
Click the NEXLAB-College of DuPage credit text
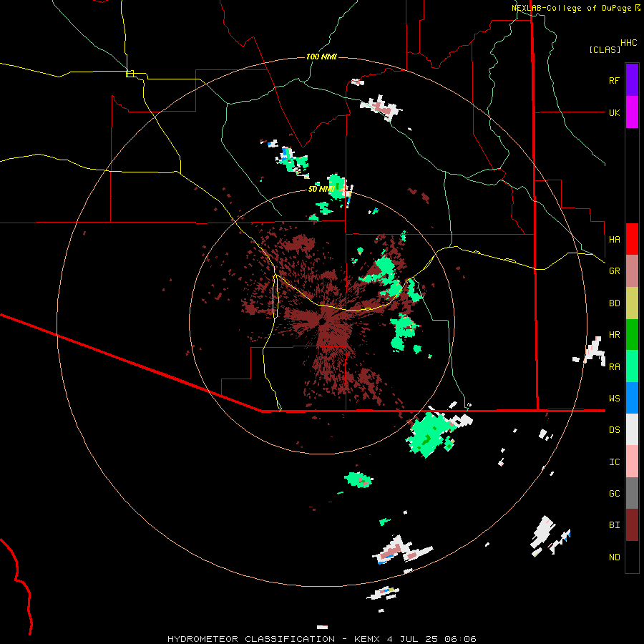point(571,8)
